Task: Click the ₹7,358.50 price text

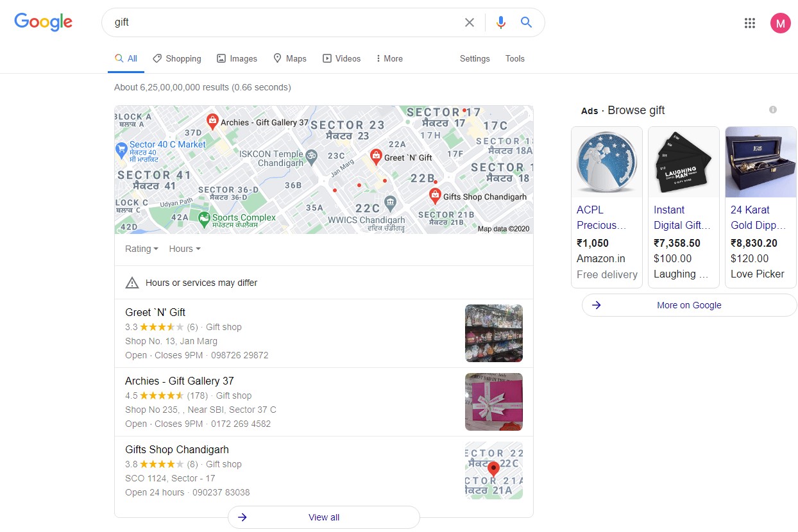Action: (677, 243)
